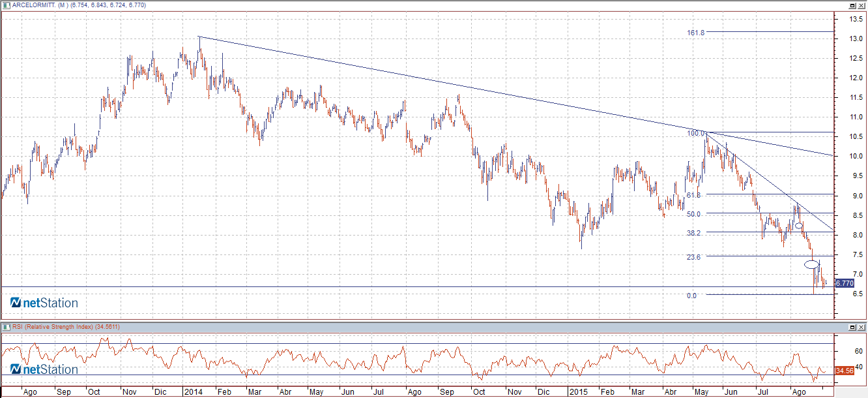The width and height of the screenshot is (868, 398).
Task: Select the 100.0 Fibonacci level label
Action: (695, 133)
